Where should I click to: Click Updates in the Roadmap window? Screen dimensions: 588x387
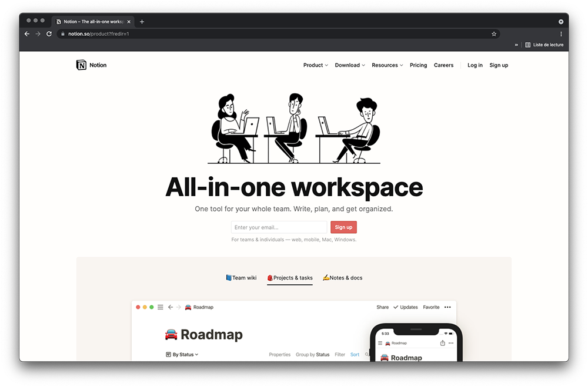[x=405, y=307]
